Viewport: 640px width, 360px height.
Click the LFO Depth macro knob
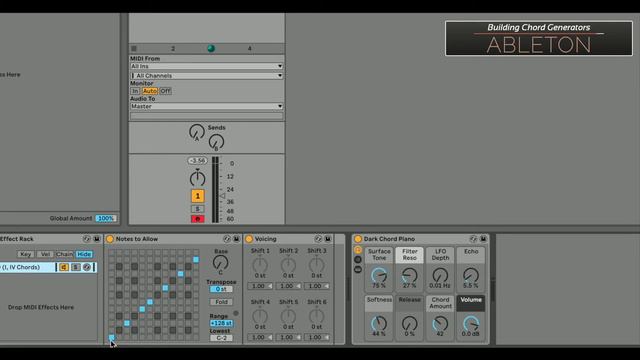[440, 276]
